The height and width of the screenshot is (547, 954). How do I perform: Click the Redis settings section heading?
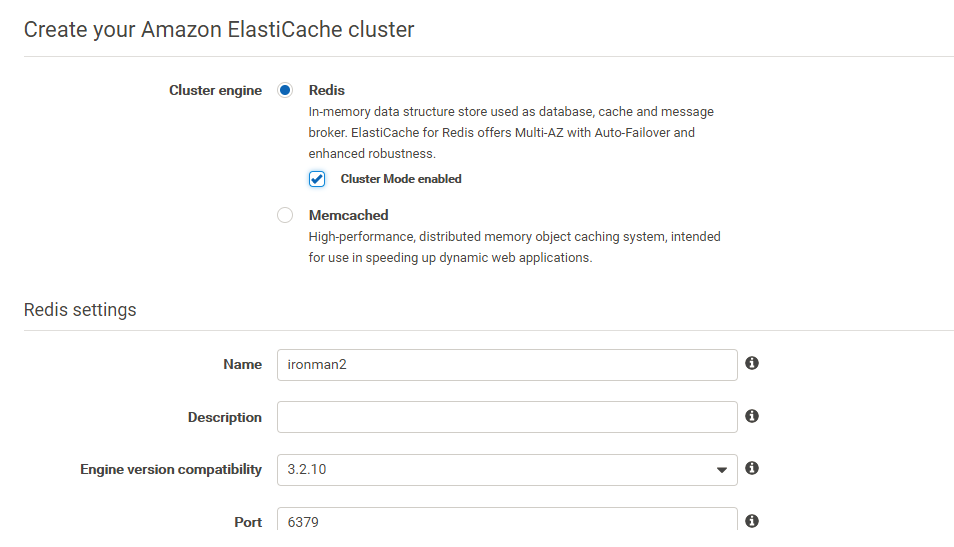80,310
